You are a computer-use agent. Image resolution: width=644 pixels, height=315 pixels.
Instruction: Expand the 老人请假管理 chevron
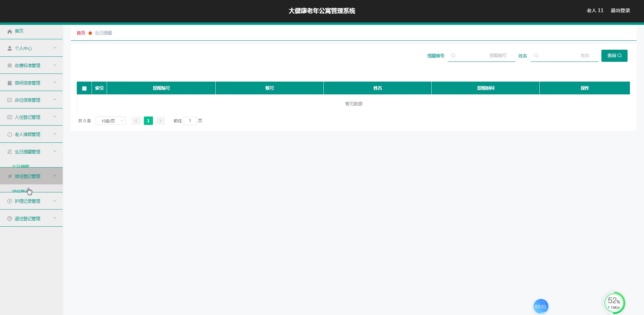[x=55, y=134]
